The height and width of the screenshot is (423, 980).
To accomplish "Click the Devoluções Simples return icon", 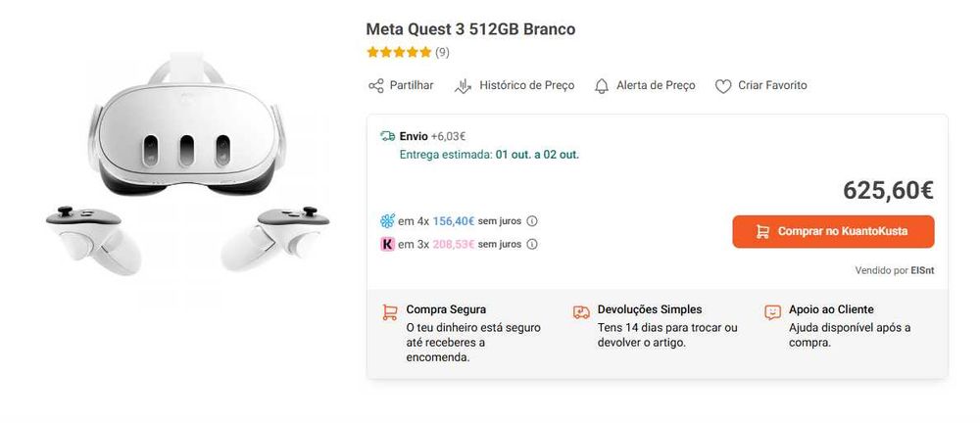I will 581,312.
